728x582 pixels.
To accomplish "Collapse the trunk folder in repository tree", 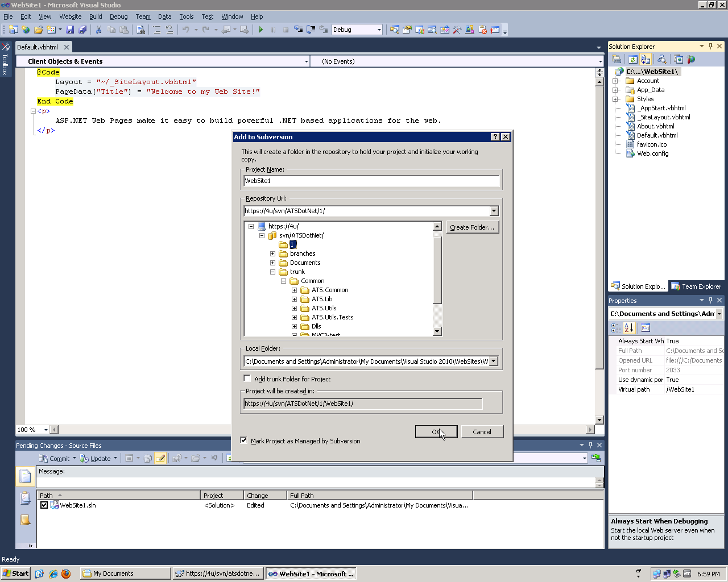I will coord(273,272).
